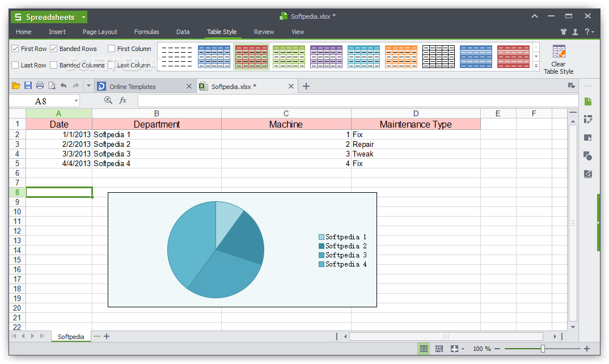Go to first sheet navigation arrow
Image resolution: width=609 pixels, height=364 pixels.
click(14, 336)
